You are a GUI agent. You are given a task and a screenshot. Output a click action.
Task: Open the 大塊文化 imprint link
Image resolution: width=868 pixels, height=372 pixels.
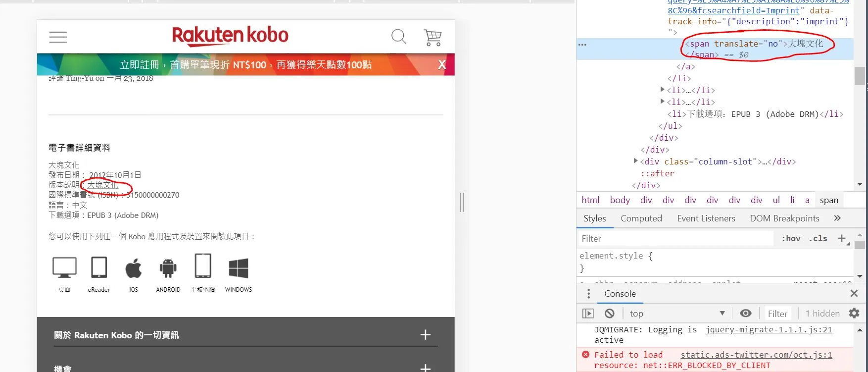point(103,185)
